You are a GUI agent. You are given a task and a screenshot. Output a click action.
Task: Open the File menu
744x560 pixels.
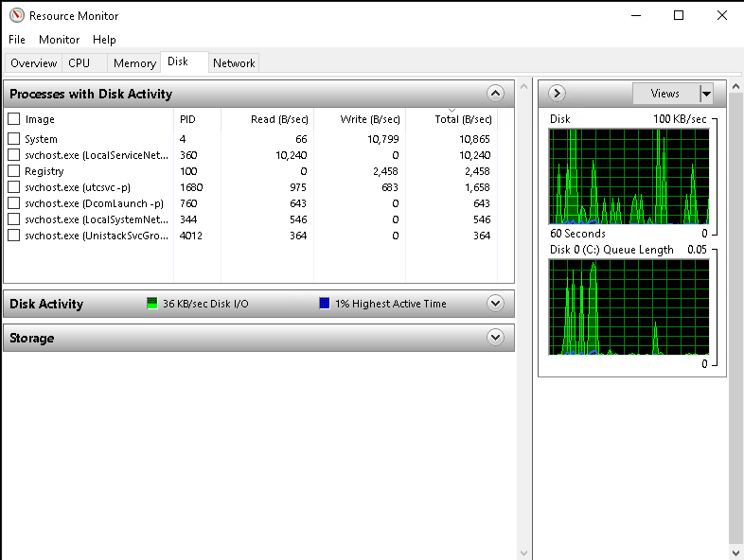[x=17, y=40]
